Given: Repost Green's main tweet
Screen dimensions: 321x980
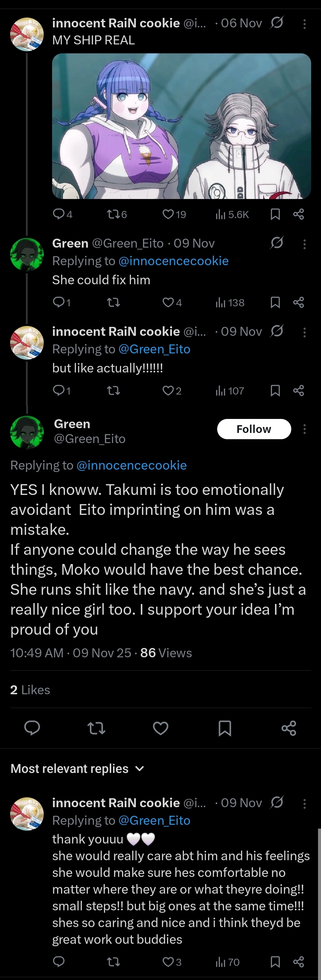Looking at the screenshot, I should coord(96,728).
